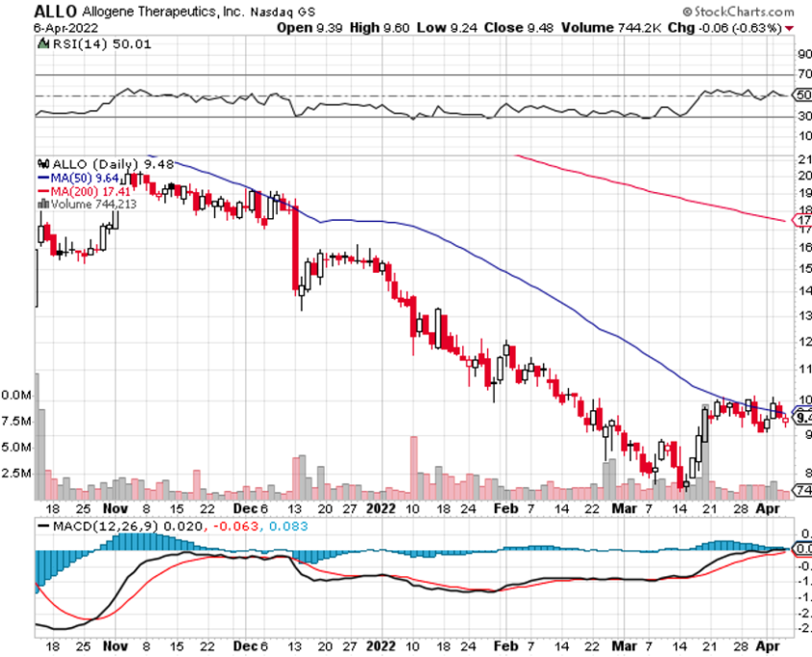Viewport: 812px width, 657px height.
Task: Click the red down-triangle next to Chg
Action: click(790, 28)
